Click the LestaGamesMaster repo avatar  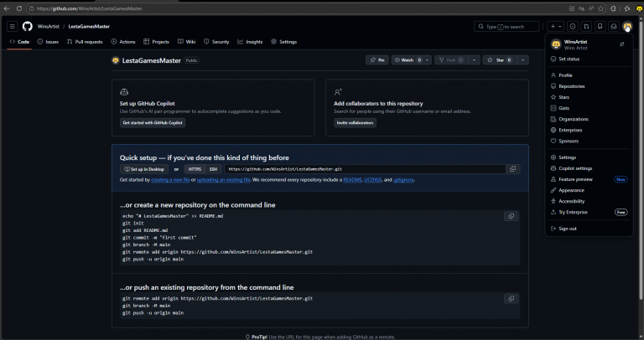(x=116, y=60)
